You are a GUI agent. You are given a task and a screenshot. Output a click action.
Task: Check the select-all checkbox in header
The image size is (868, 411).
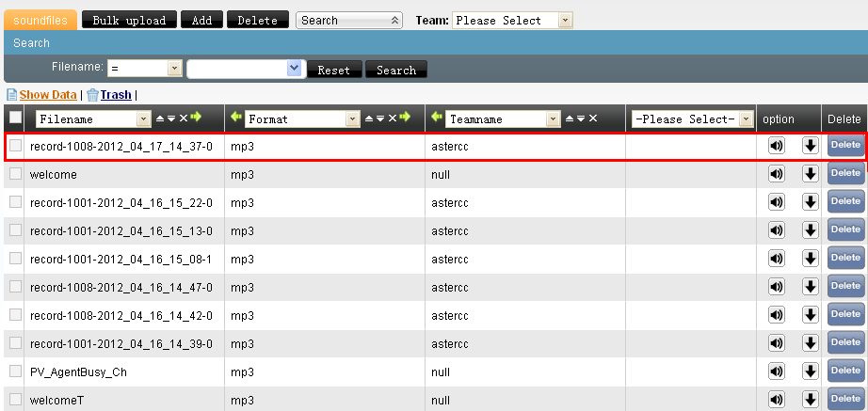[15, 119]
